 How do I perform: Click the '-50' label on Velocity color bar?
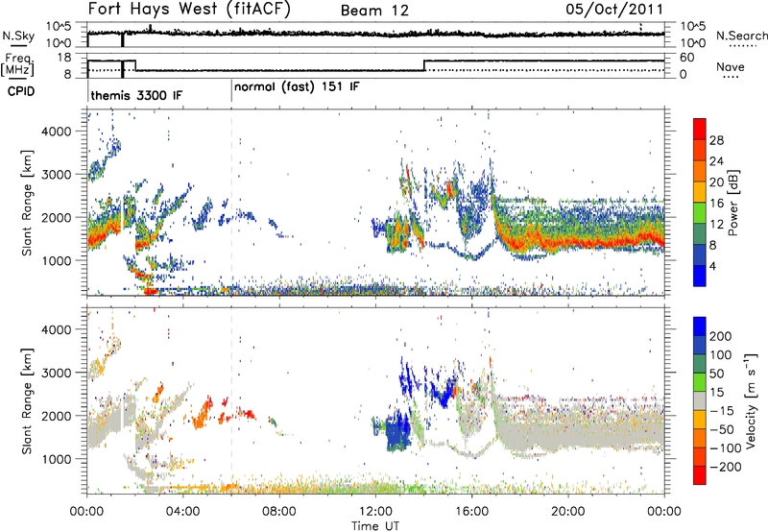tap(722, 430)
